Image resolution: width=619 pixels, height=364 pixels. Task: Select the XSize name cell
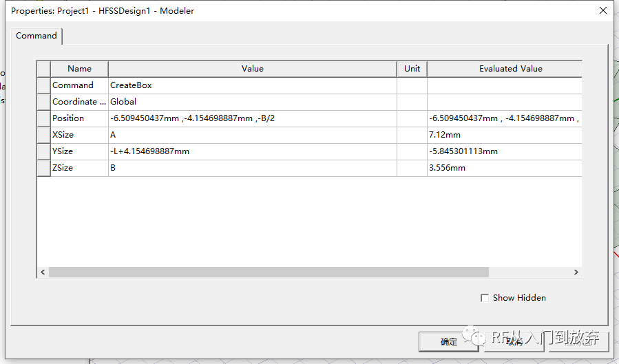[79, 136]
